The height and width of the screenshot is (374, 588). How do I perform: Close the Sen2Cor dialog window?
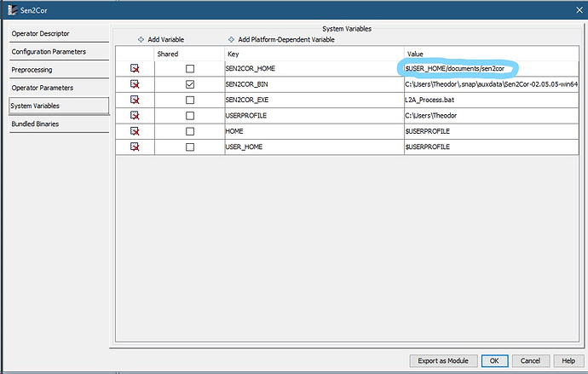579,10
